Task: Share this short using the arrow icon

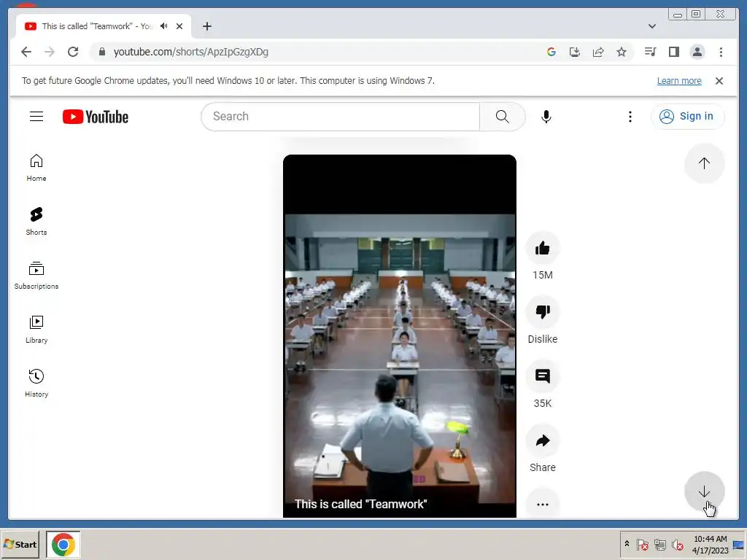Action: (542, 440)
